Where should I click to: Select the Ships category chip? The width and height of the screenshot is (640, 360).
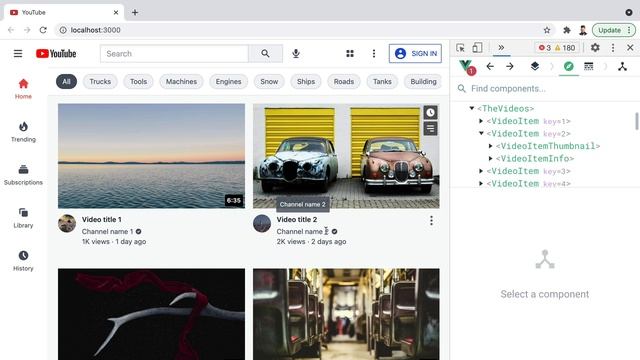[306, 82]
